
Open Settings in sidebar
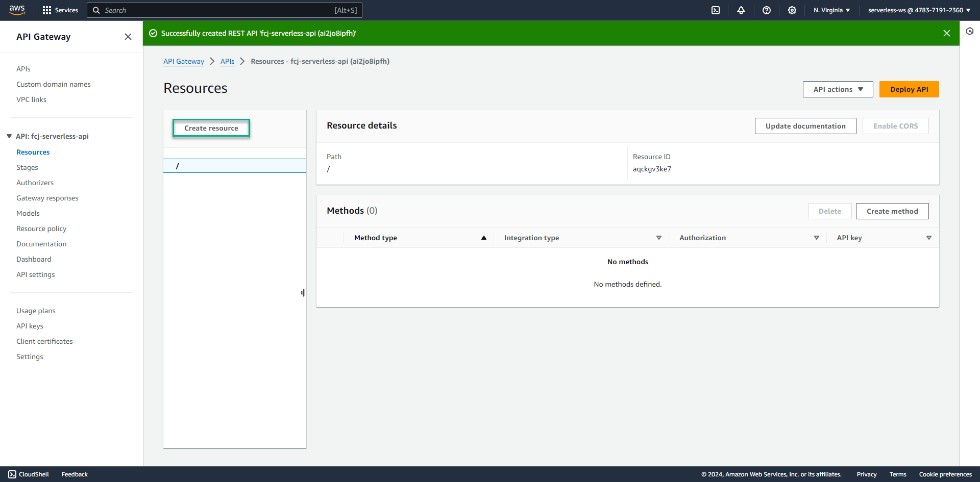click(x=30, y=357)
